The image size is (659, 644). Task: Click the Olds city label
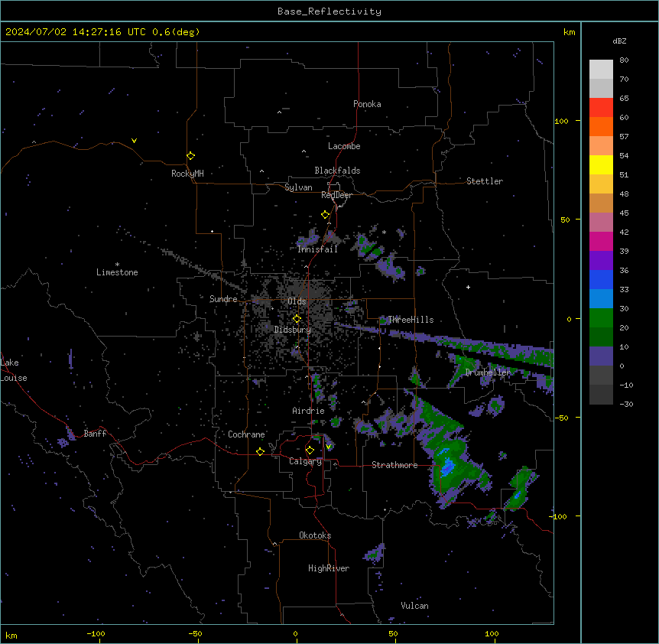tap(297, 301)
